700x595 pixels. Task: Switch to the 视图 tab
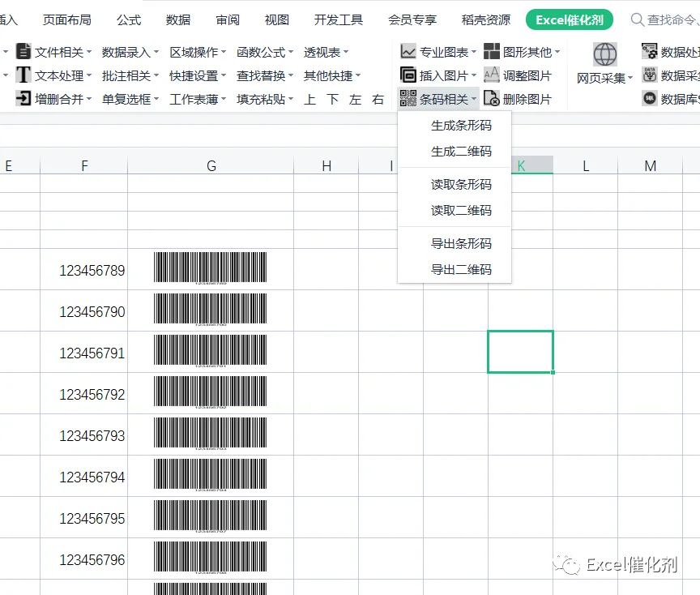[277, 20]
